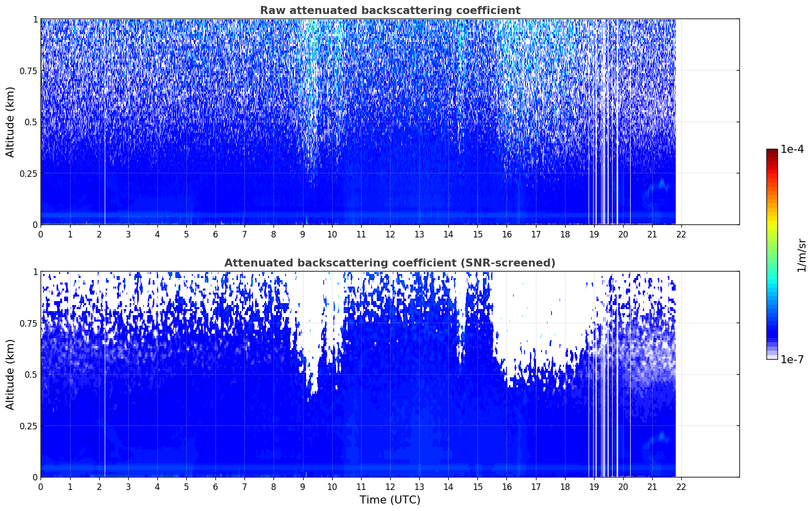
Task: Click the colorbar's '1e-7' minimum label
Action: point(792,359)
